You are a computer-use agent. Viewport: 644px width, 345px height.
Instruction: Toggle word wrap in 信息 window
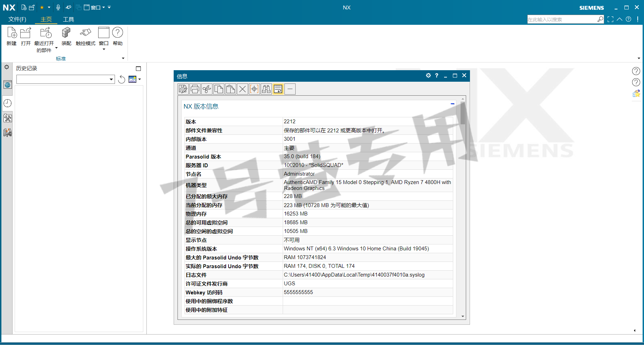278,89
